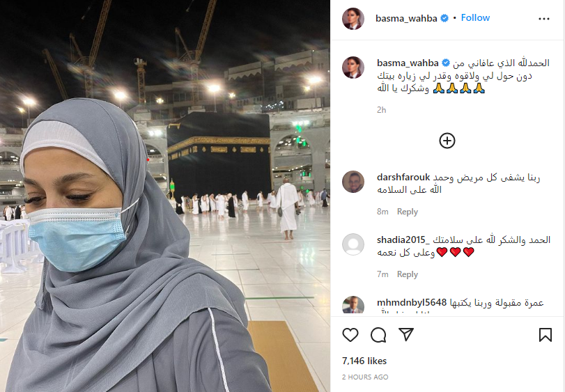Reply to darshfarouk's comment
565x392 pixels.
407,212
